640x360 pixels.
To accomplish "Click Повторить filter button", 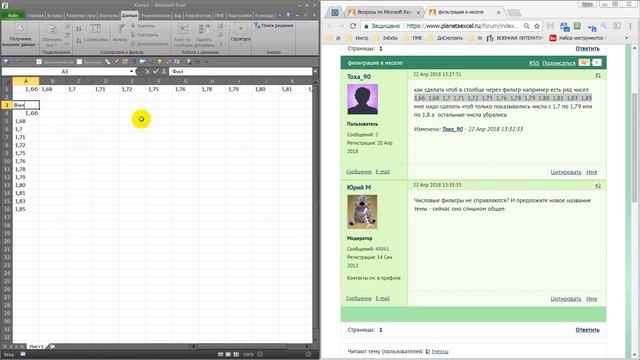I will point(144,35).
